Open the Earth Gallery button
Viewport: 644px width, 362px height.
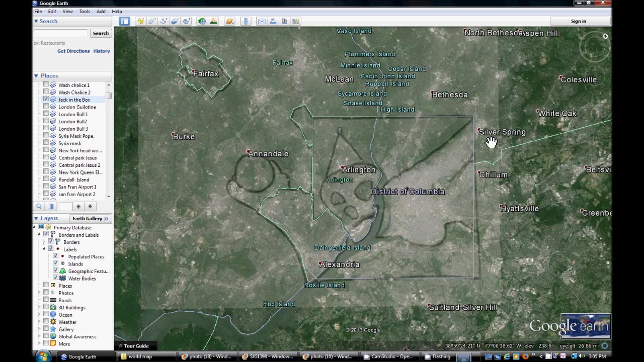click(x=90, y=218)
